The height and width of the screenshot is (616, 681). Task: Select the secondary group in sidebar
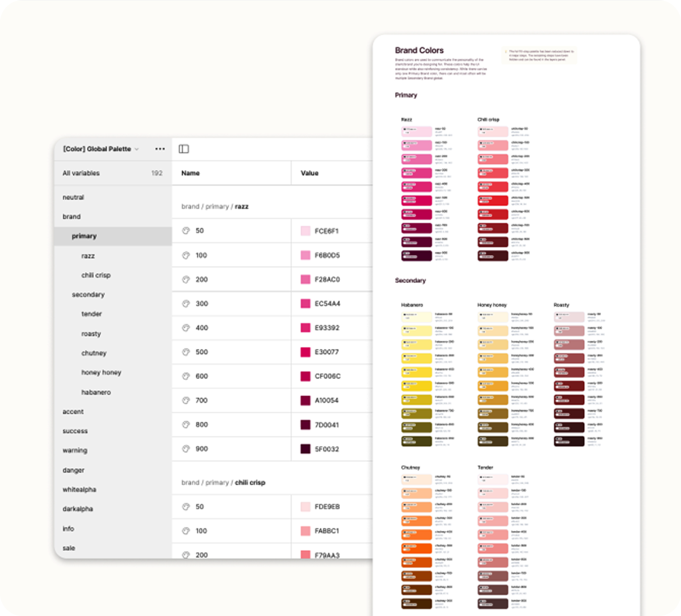[x=88, y=295]
